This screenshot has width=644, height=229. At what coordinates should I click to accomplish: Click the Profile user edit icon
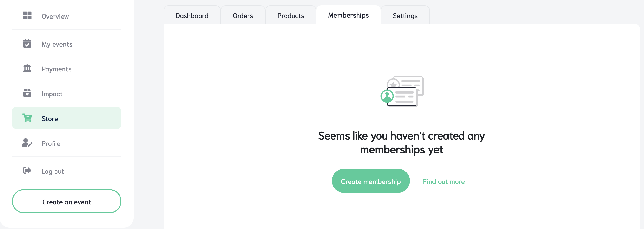tap(27, 143)
